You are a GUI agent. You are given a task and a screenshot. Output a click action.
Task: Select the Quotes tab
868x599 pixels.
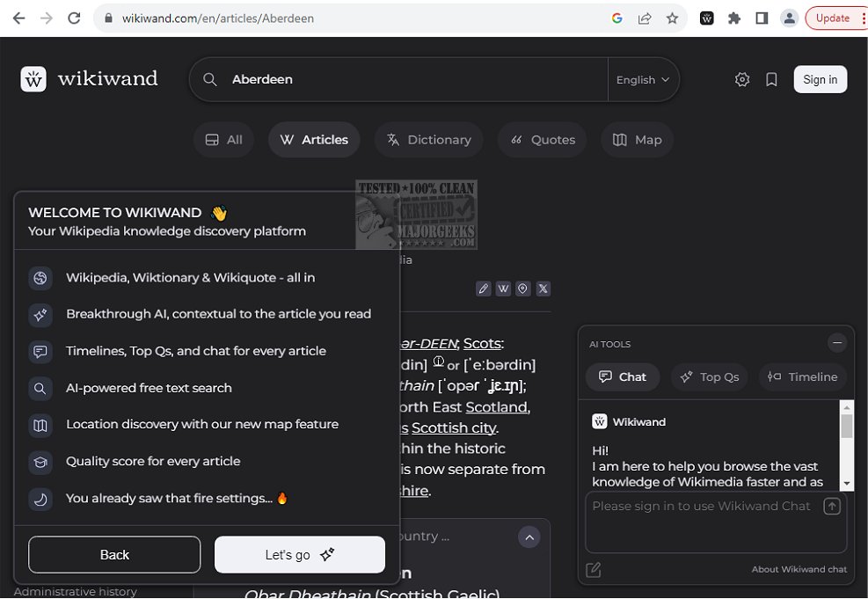pyautogui.click(x=543, y=140)
